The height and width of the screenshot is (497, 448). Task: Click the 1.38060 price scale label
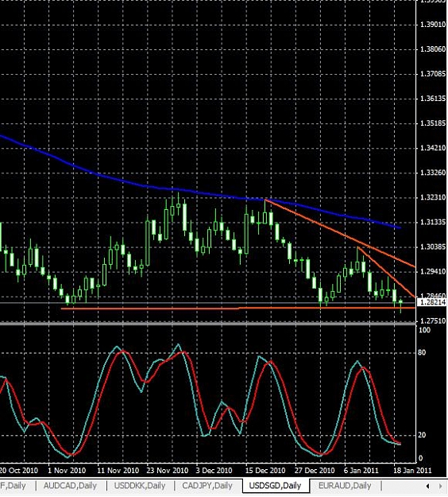coord(433,49)
